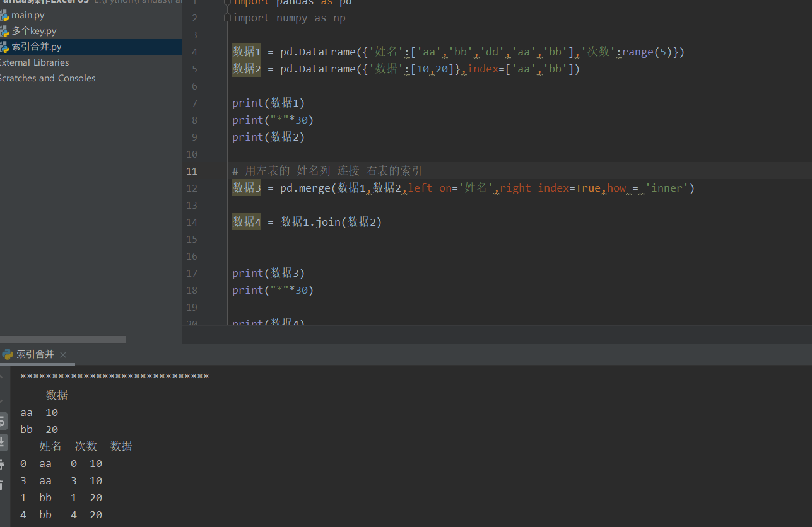Click the 数据1 variable on line 4
The height and width of the screenshot is (527, 812).
(247, 52)
